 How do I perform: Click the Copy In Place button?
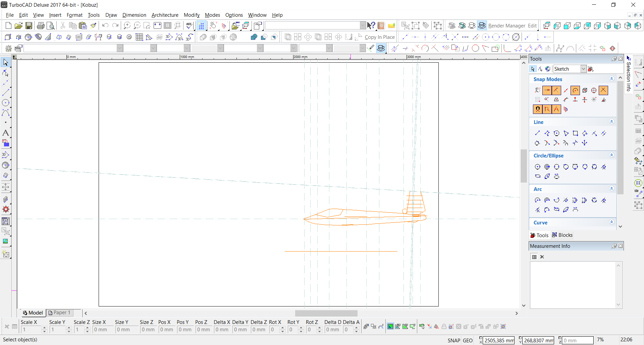[x=379, y=37]
